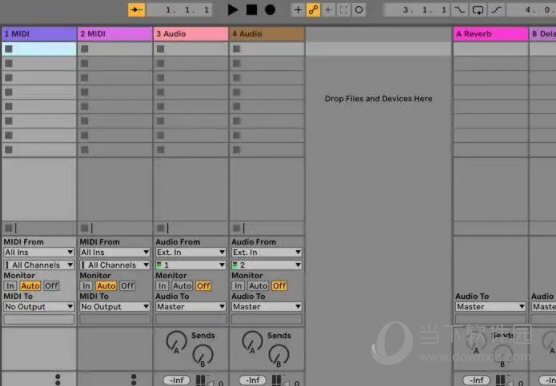Toggle Punch-Out switch
The height and width of the screenshot is (386, 556).
(x=496, y=10)
